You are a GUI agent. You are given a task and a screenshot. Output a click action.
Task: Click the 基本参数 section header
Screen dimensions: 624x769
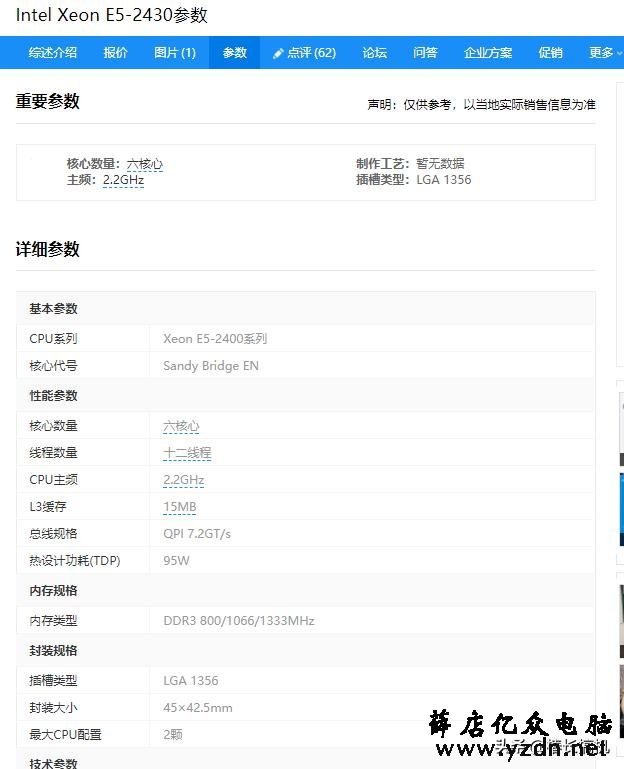(x=53, y=309)
